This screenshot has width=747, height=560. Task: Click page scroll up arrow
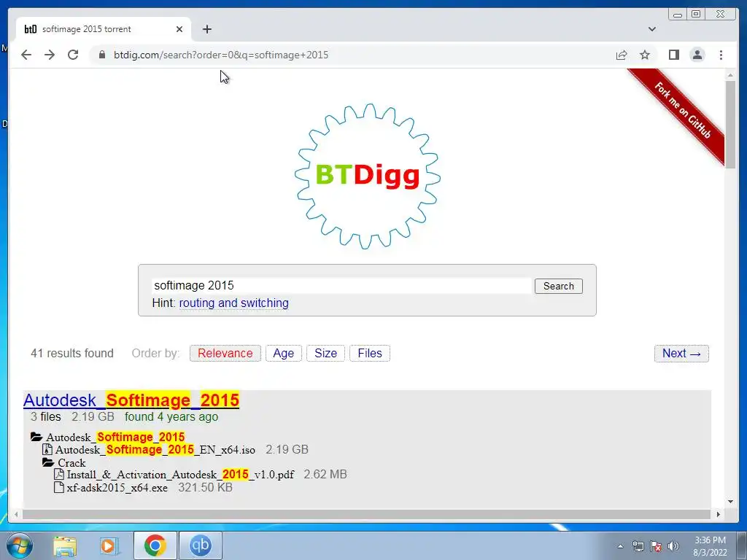point(730,75)
